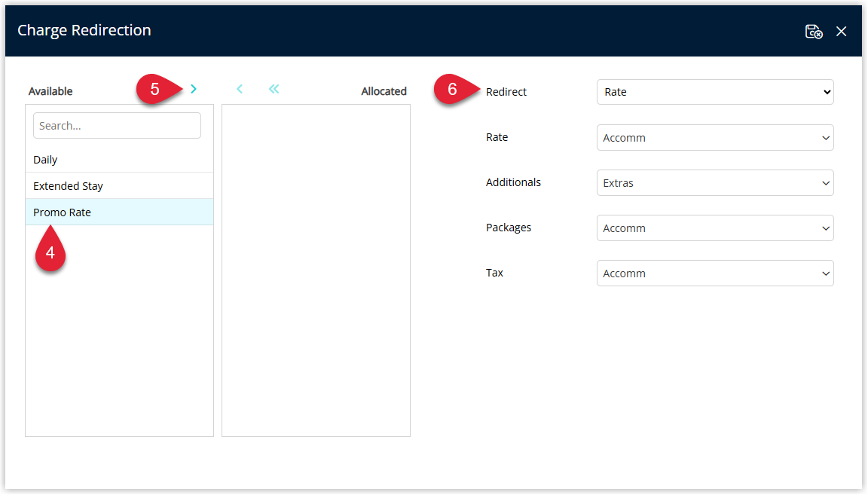Select Promo Rate in the Available list
Screen dimensions: 868x495
(x=119, y=212)
